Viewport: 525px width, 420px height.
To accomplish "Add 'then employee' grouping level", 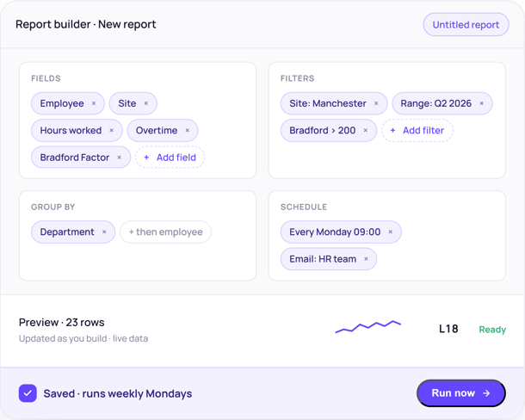I will pyautogui.click(x=165, y=232).
